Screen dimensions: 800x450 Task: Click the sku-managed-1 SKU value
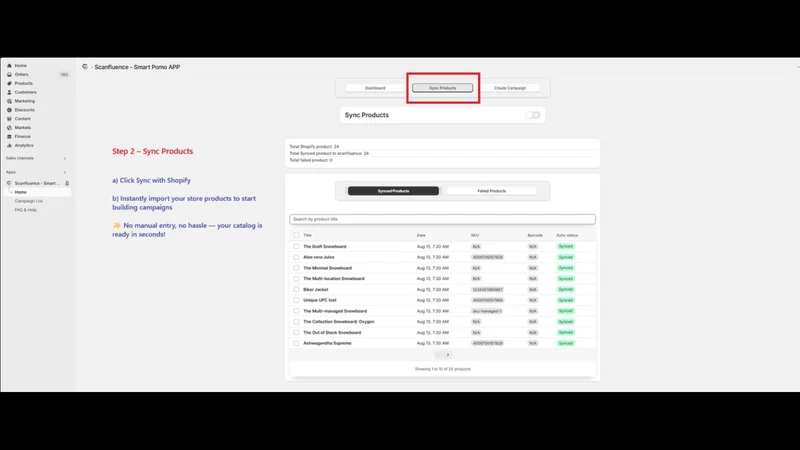(487, 311)
